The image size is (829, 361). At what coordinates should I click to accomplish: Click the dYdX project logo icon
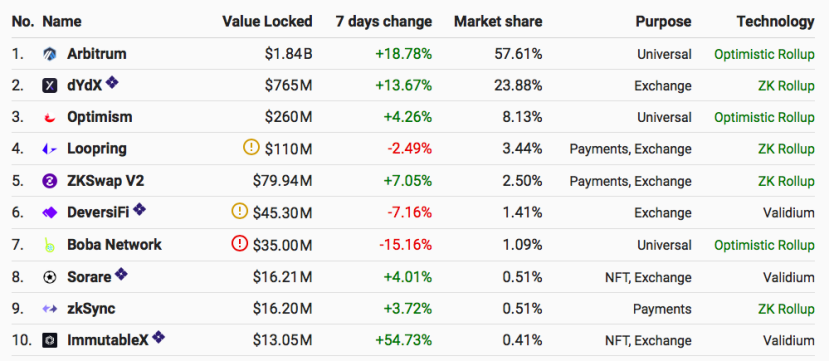coord(49,86)
